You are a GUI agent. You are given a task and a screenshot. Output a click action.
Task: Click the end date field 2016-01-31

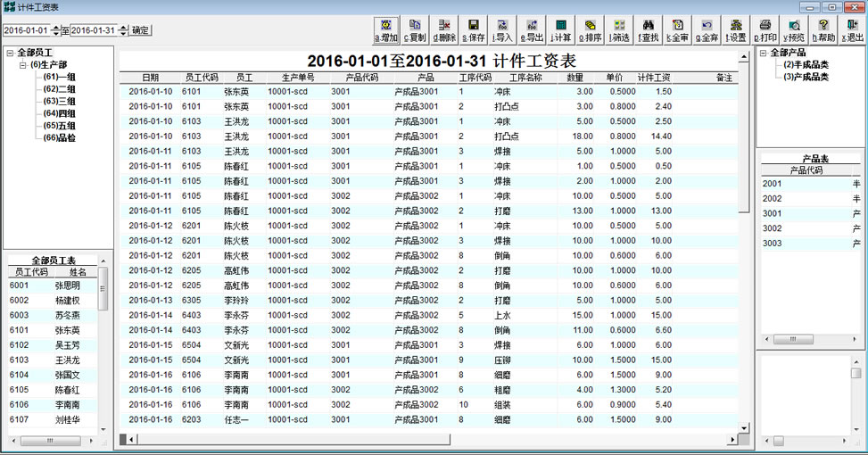tap(94, 30)
